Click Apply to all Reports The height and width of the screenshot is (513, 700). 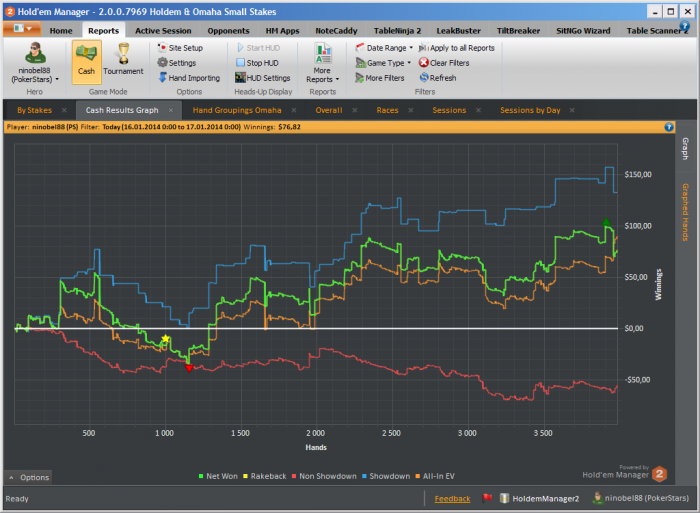point(457,48)
